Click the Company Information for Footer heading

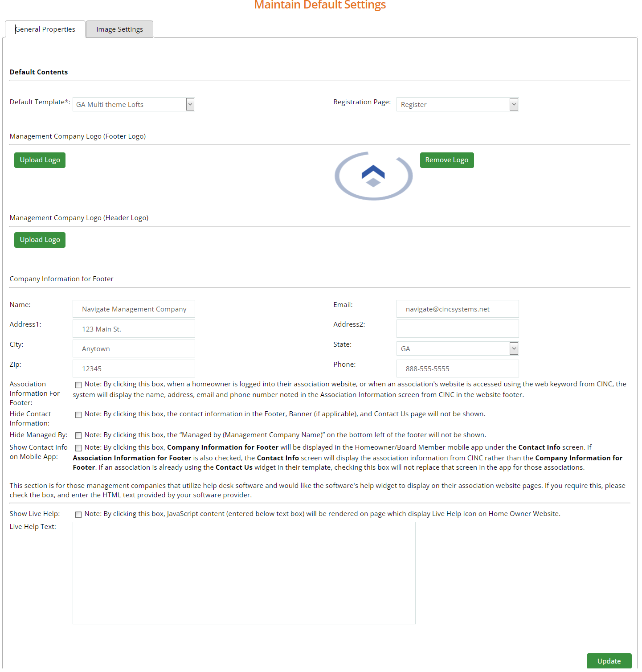[x=61, y=279]
